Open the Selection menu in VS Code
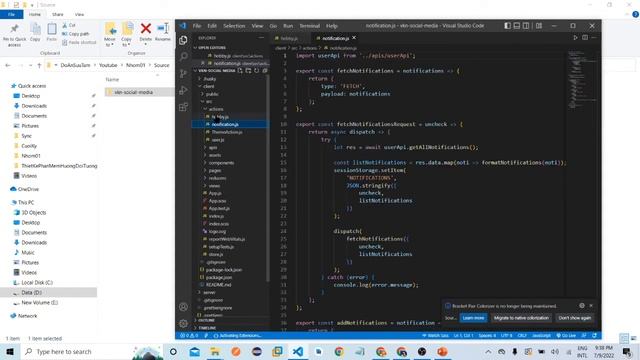The image size is (640, 360). (x=234, y=26)
